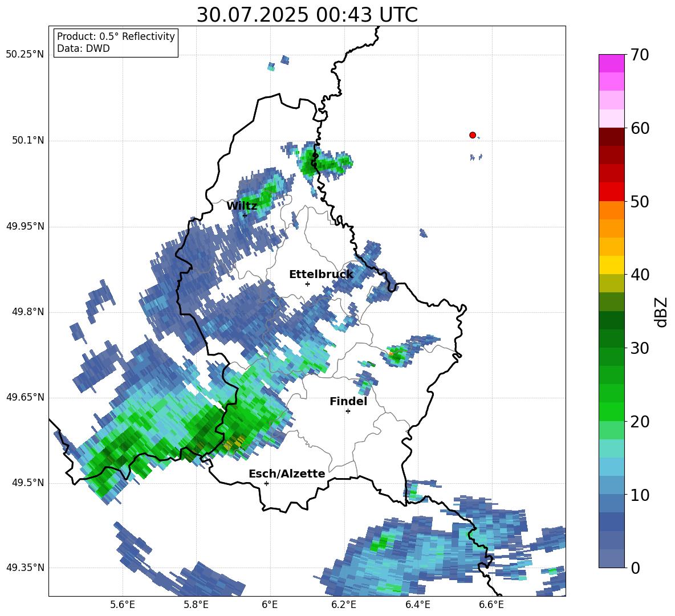The width and height of the screenshot is (675, 616).
Task: Pick the yellow swatch just above 40
Action: pos(611,265)
